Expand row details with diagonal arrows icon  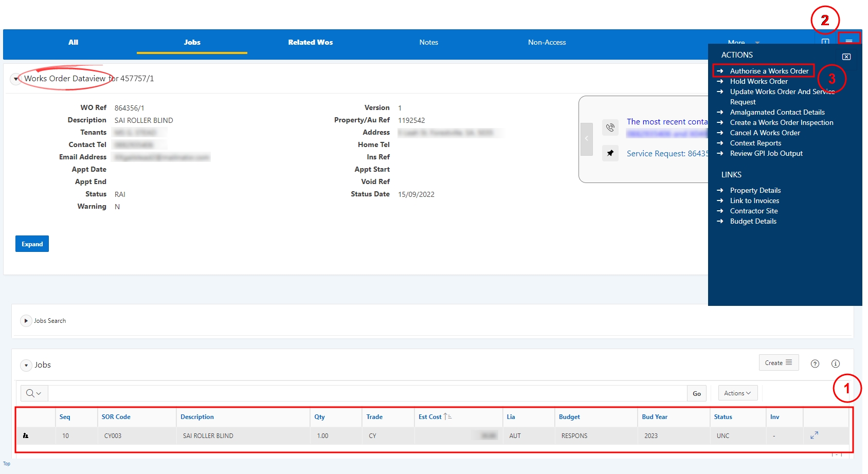tap(814, 435)
